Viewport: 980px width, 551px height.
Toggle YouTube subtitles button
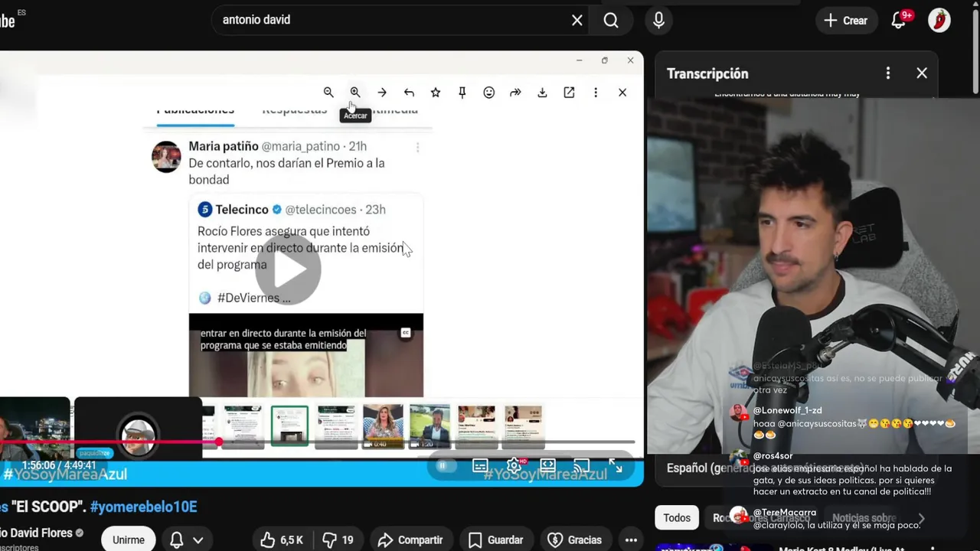[480, 465]
